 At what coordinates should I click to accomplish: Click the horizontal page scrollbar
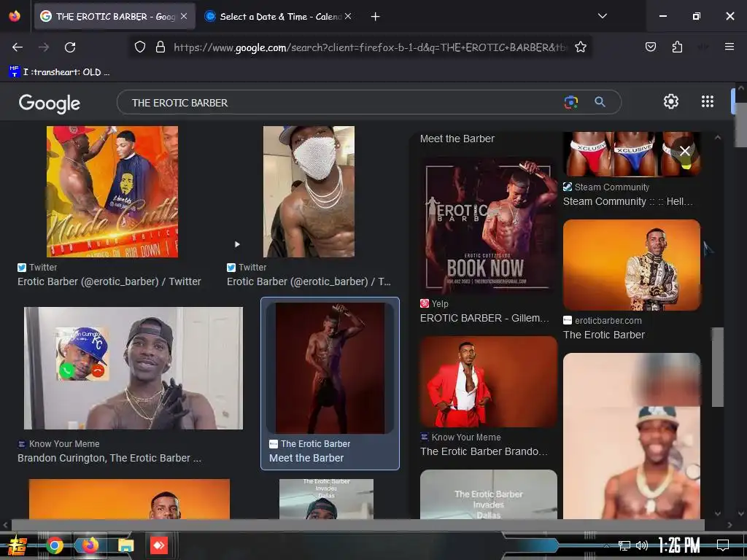click(357, 525)
